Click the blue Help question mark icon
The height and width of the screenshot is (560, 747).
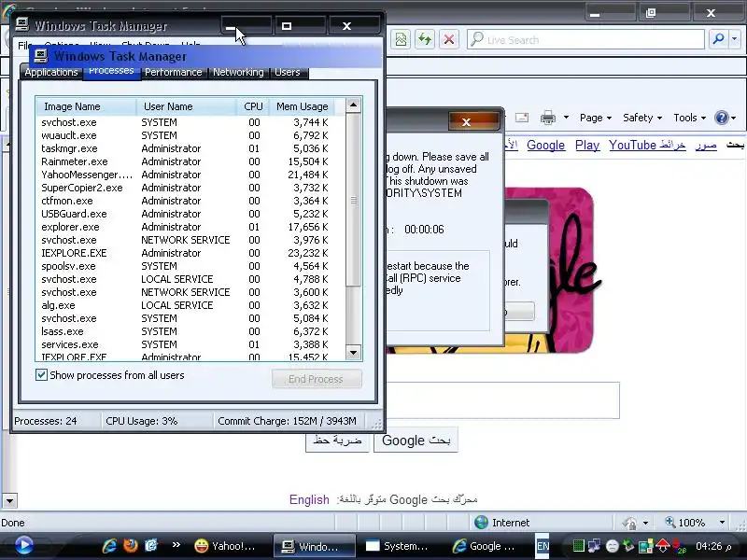721,118
